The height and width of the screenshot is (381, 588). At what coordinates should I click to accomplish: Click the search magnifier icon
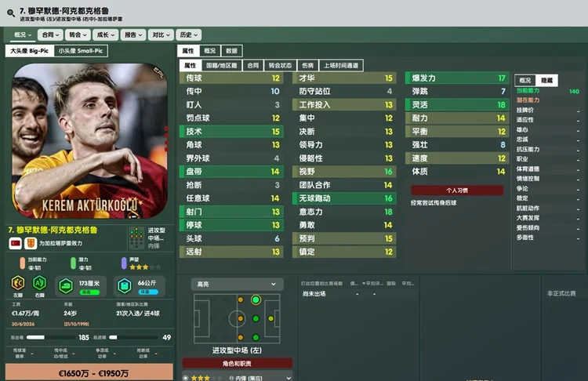tap(11, 13)
